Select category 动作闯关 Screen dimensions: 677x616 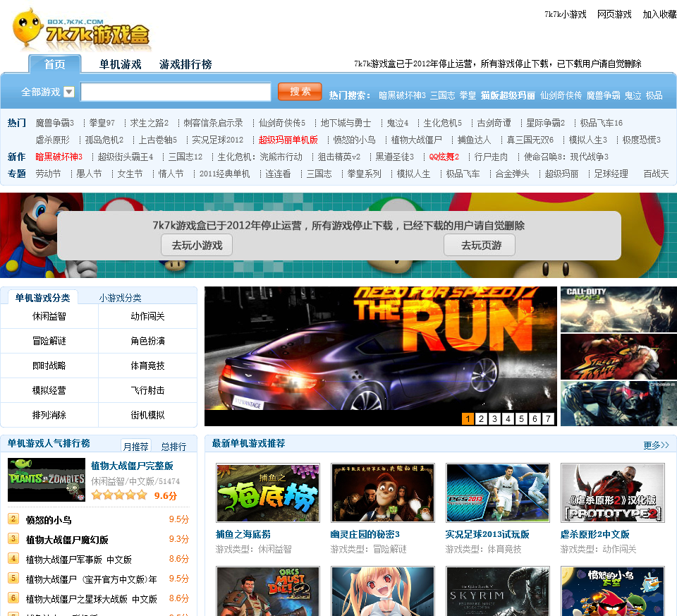coord(147,316)
